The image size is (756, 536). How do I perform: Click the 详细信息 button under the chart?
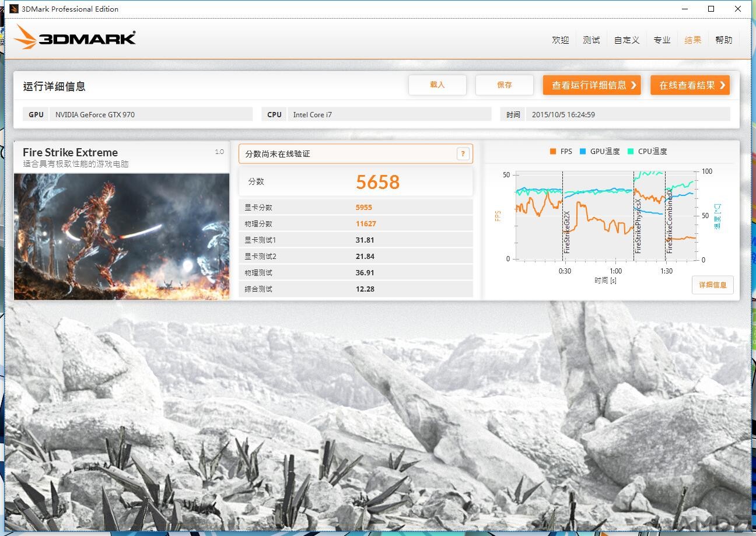713,285
